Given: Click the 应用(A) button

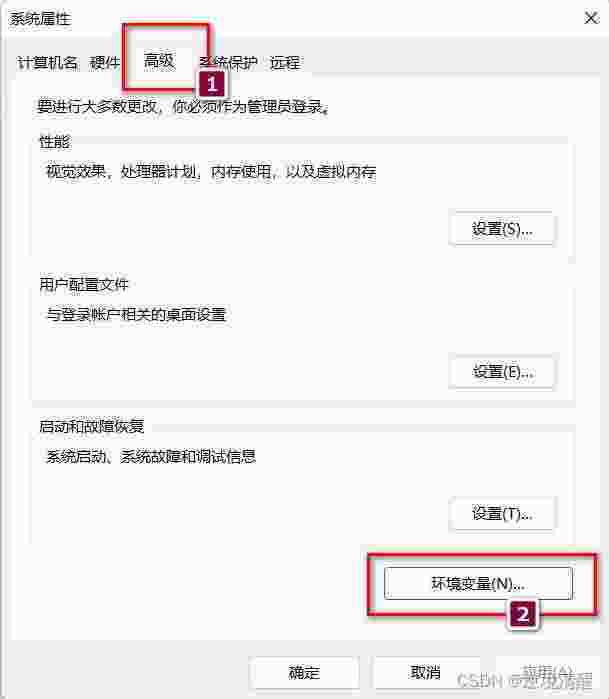Looking at the screenshot, I should (x=547, y=672).
